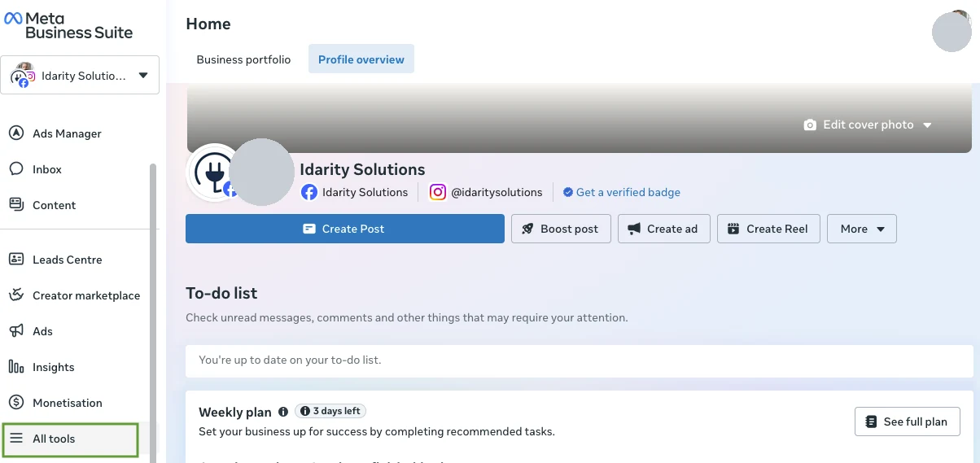Click the Meta Business Suite logo
Viewport: 980px width, 463px height.
click(x=68, y=25)
